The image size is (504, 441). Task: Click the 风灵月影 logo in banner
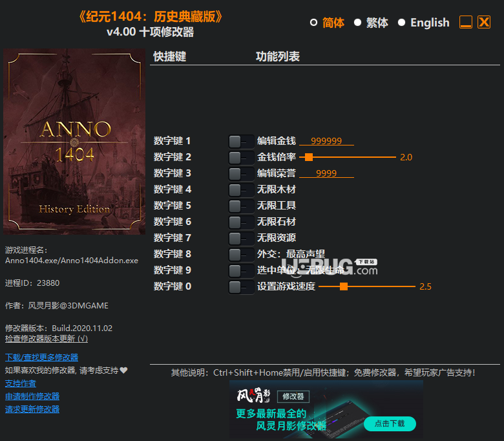pos(253,396)
